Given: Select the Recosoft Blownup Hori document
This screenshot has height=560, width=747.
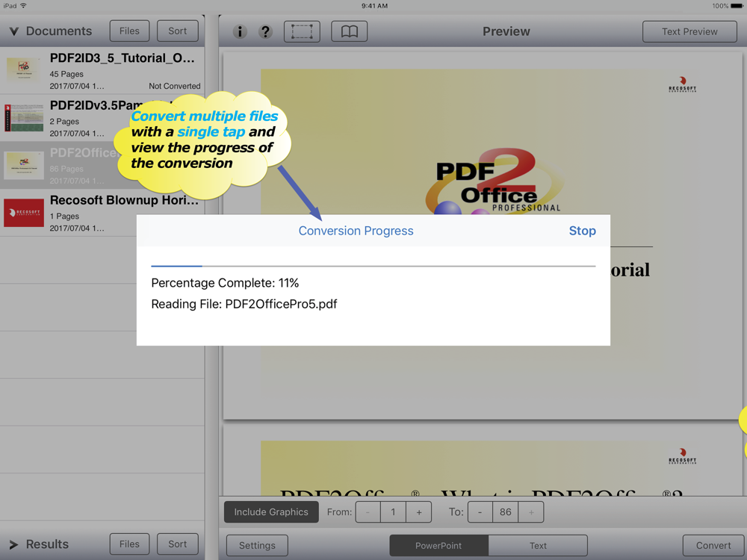Looking at the screenshot, I should coord(102,212).
